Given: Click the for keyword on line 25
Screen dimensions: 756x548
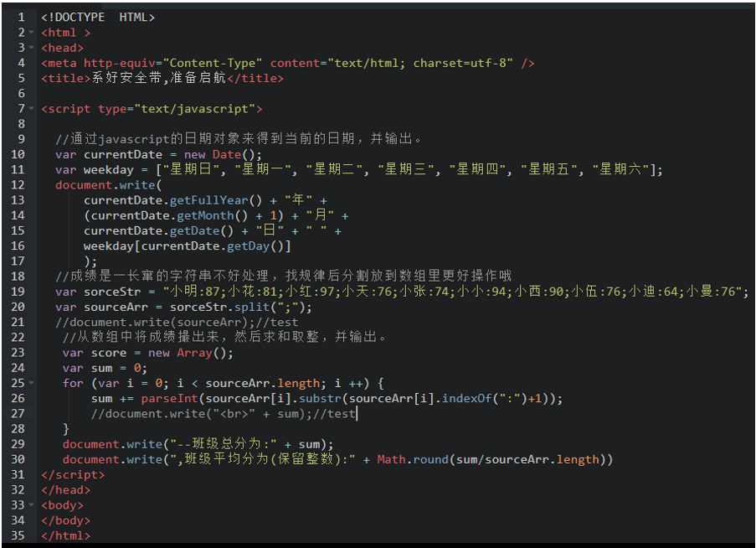Looking at the screenshot, I should click(x=73, y=384).
